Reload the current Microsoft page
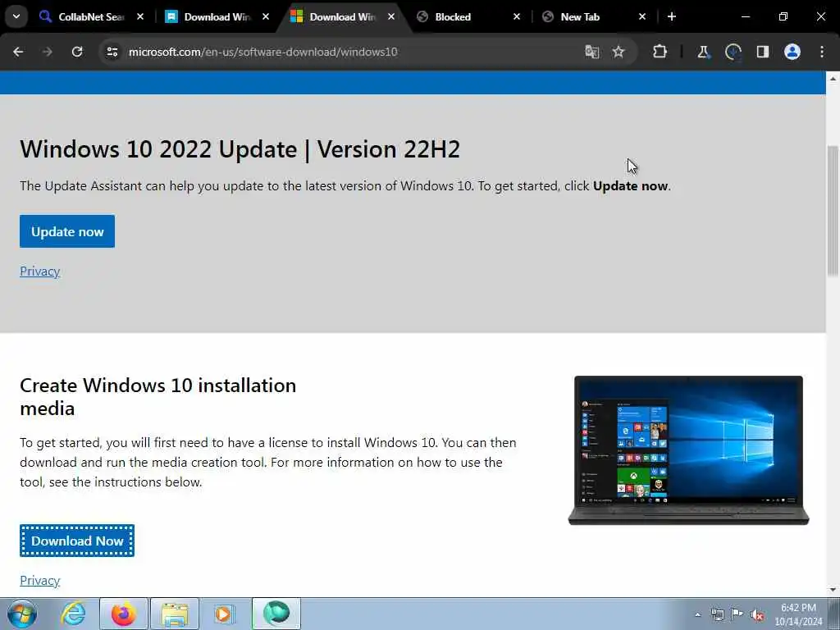 tap(77, 52)
